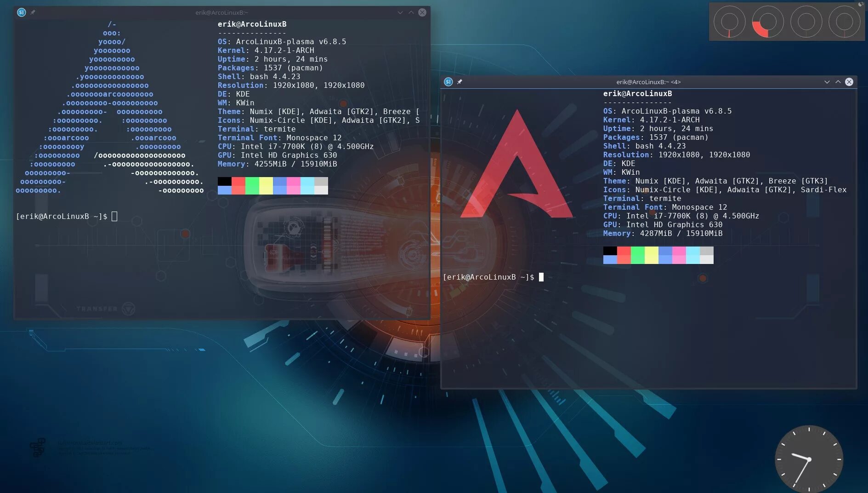Click the black swatch in left terminal
868x493 pixels.
[x=225, y=181]
